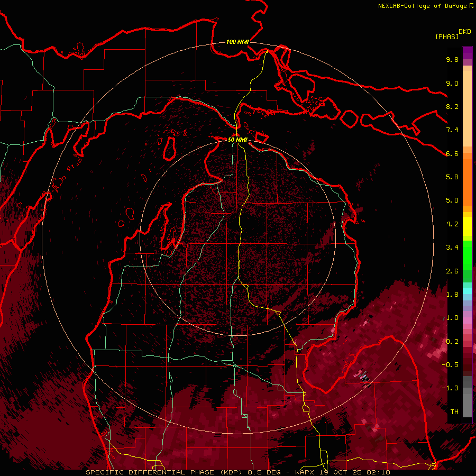The width and height of the screenshot is (476, 476).
Task: Click the NEXLAB-College of DuPage label
Action: pos(423,6)
